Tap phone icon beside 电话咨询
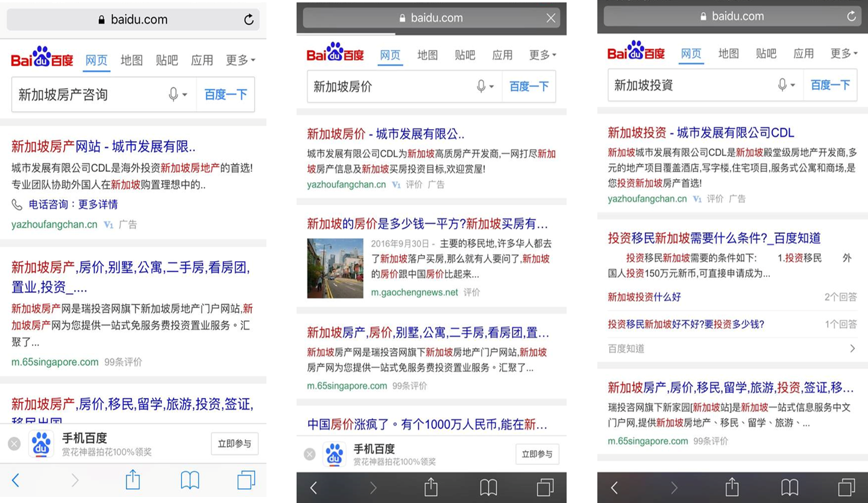The image size is (868, 503). click(17, 205)
